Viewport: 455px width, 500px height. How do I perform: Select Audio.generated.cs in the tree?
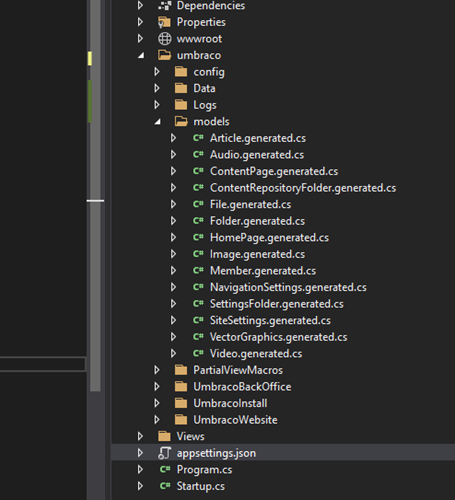point(257,155)
